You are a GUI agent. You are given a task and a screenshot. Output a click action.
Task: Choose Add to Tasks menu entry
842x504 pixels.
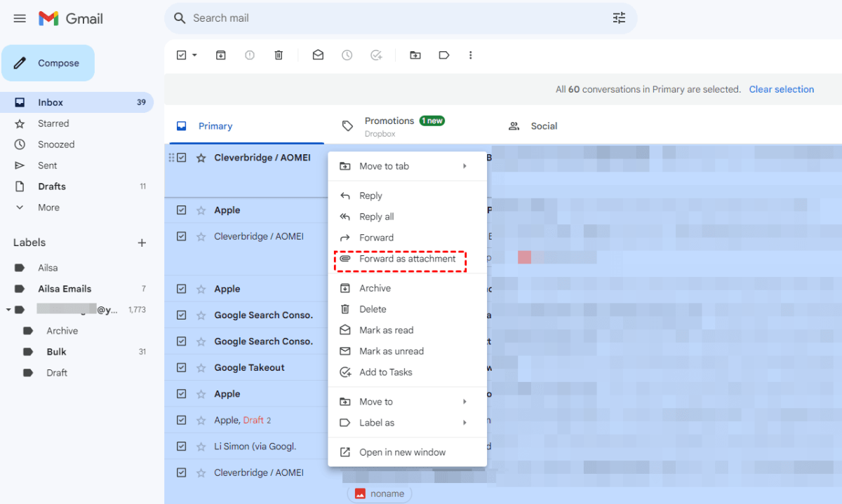coord(408,372)
